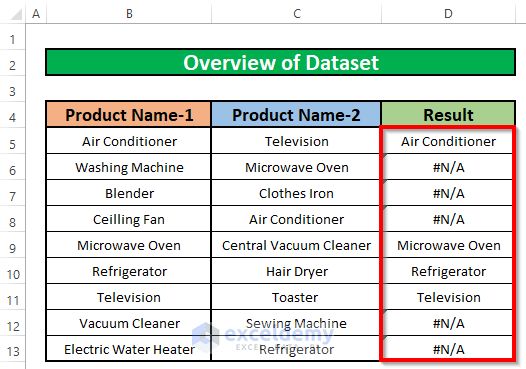Click the Select All corner triangle
This screenshot has width=526, height=369.
coord(16,15)
